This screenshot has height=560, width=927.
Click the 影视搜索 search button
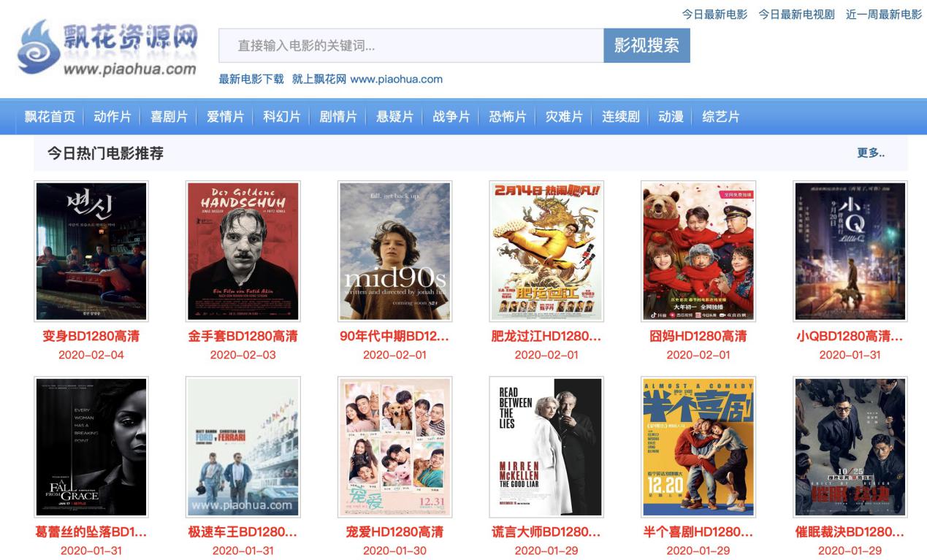[646, 45]
